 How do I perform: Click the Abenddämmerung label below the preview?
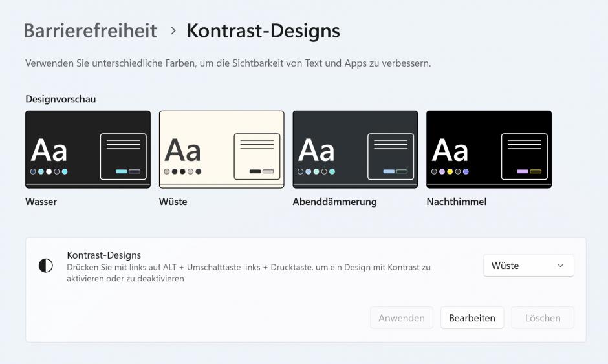pyautogui.click(x=334, y=202)
